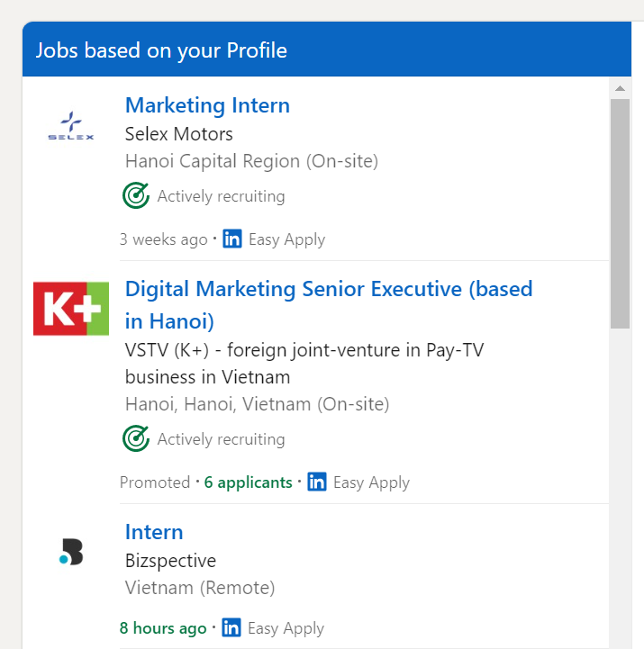Click Easy Apply text for VSTV job
644x649 pixels.
tap(371, 482)
